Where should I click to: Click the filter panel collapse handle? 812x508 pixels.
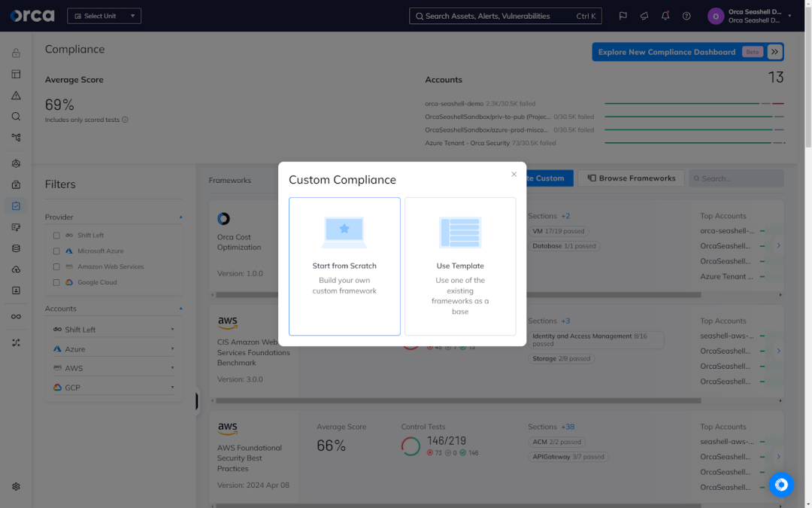[196, 401]
